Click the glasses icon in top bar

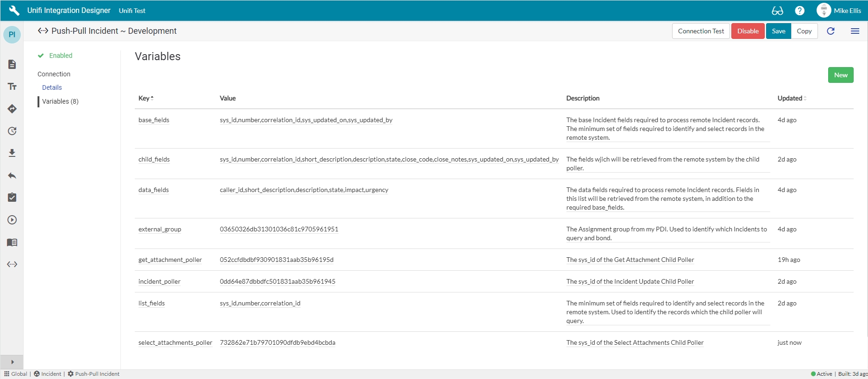click(x=777, y=11)
